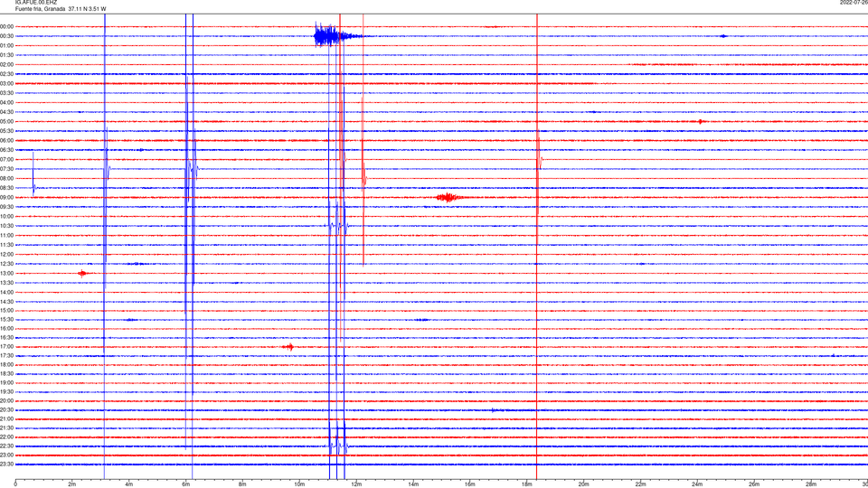Image resolution: width=868 pixels, height=488 pixels.
Task: Click the small red event on the 05:00 trace
Action: click(x=701, y=121)
